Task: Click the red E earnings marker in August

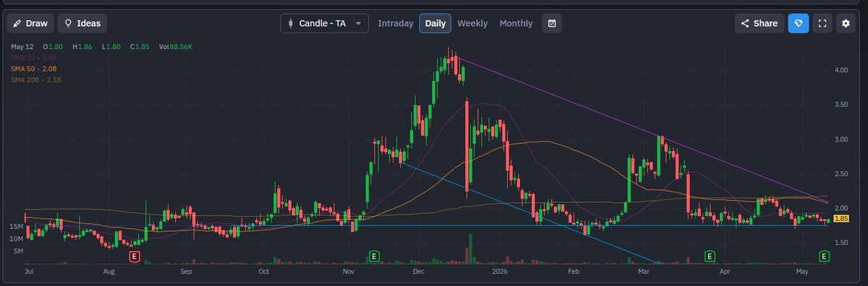Action: [x=134, y=256]
